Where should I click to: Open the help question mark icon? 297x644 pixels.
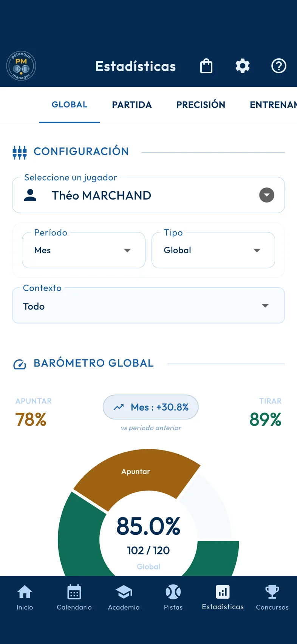pyautogui.click(x=279, y=66)
